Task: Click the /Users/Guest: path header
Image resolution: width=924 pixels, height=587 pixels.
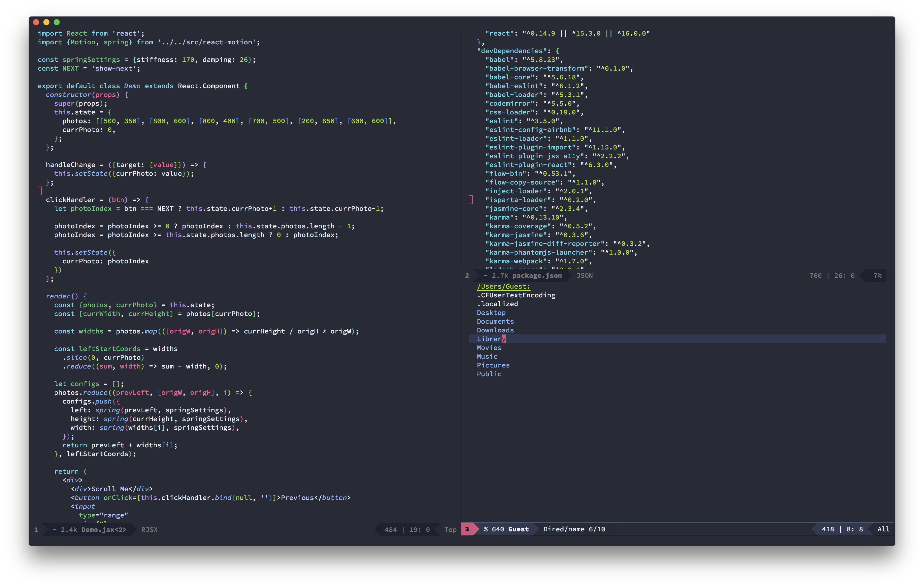Action: [x=503, y=286]
